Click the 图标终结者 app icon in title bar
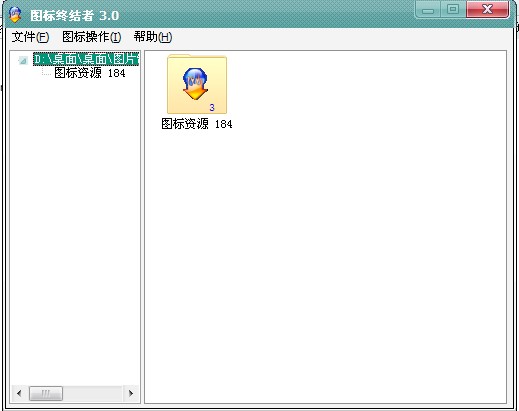Viewport: 519px width, 411px height. 15,15
